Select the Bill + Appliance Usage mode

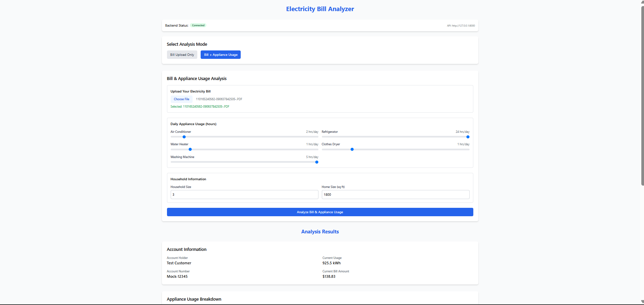click(x=221, y=54)
